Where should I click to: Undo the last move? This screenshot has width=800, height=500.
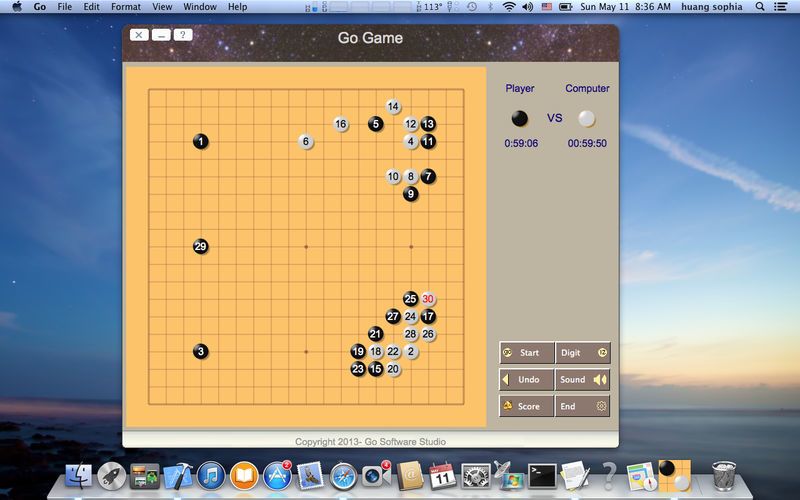527,380
